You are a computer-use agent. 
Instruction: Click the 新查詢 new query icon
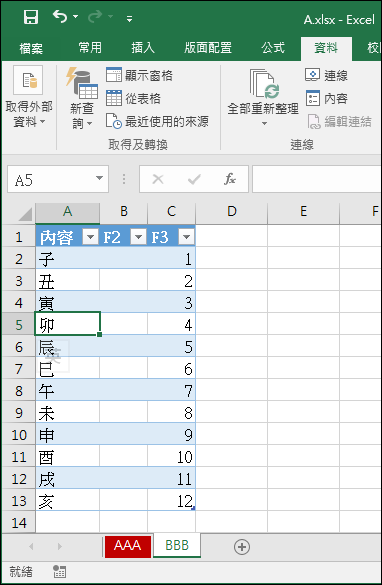click(82, 84)
